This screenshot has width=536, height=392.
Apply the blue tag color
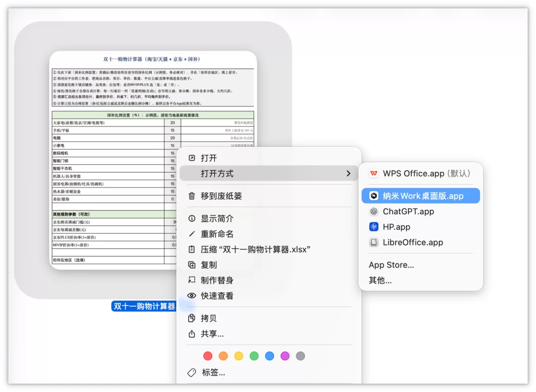269,356
